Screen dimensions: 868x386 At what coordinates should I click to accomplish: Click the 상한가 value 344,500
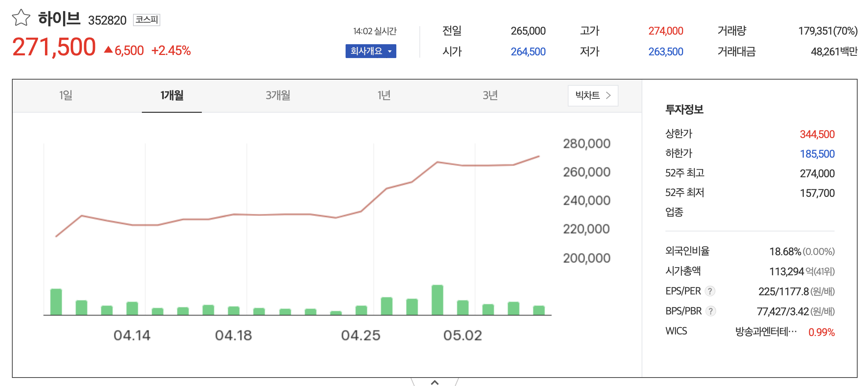pyautogui.click(x=817, y=134)
